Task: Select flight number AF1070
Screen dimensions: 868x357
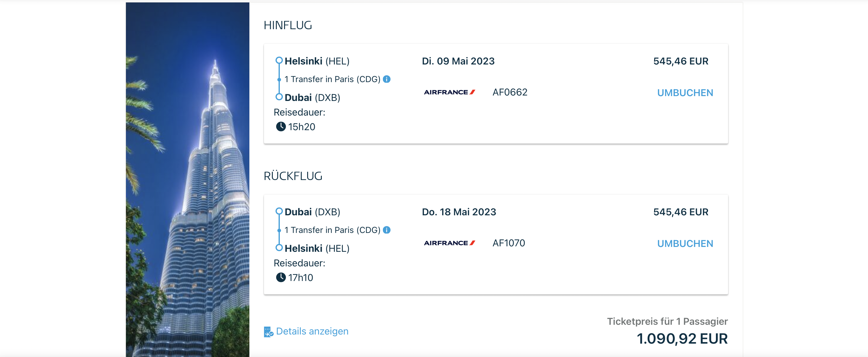Action: click(x=509, y=243)
